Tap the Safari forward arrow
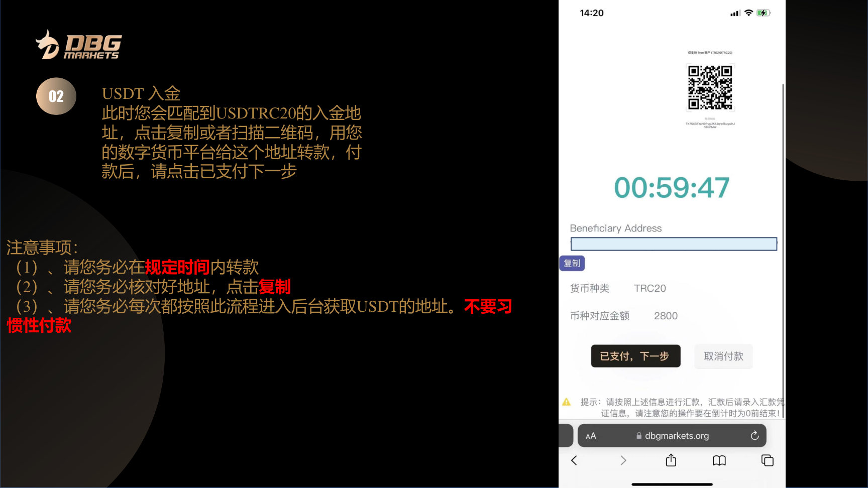 [x=623, y=460]
